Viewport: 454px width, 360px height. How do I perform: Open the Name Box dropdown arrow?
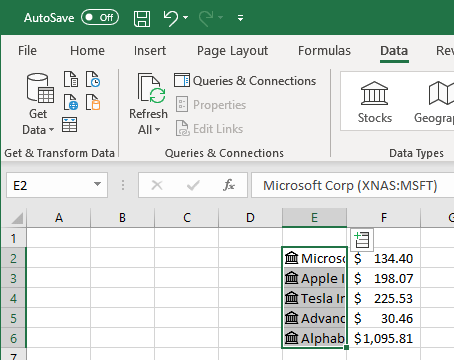pyautogui.click(x=97, y=184)
